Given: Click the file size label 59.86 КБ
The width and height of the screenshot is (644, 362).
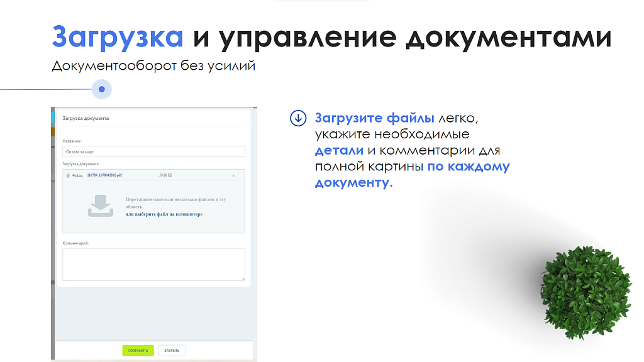Looking at the screenshot, I should click(x=165, y=175).
